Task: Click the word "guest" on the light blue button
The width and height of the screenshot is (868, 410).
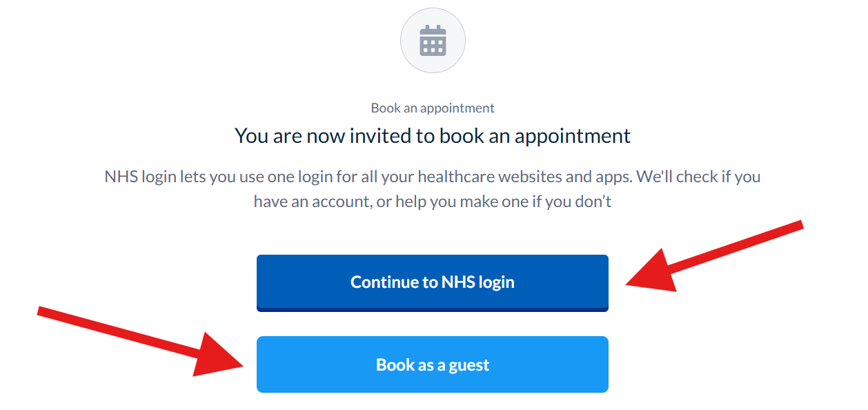Action: pyautogui.click(x=468, y=364)
